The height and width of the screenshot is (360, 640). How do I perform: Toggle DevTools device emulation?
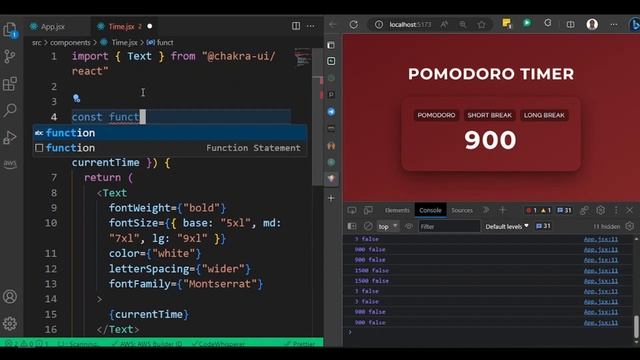click(368, 210)
